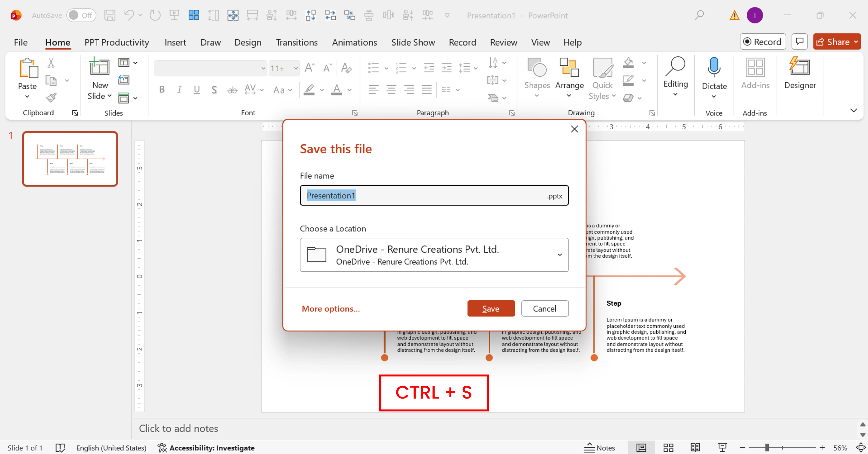Viewport: 868px width, 454px height.
Task: Open the Comments pane icon
Action: coord(800,41)
